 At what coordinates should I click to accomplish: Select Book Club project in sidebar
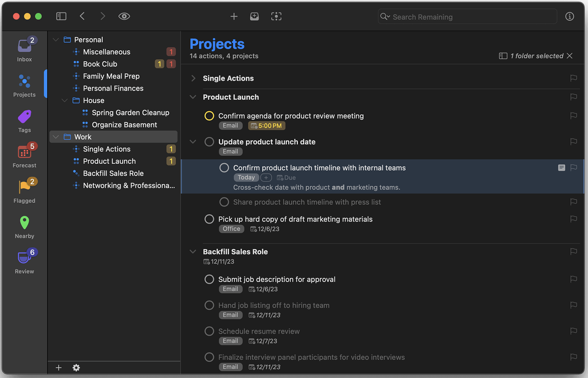(x=100, y=64)
